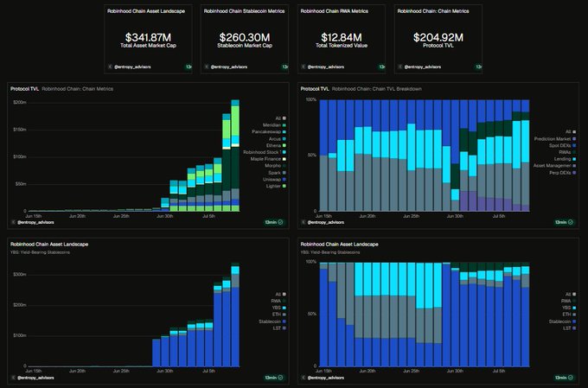
Task: Click the $260.30M Stablecoin Market Cap value
Action: click(x=245, y=37)
